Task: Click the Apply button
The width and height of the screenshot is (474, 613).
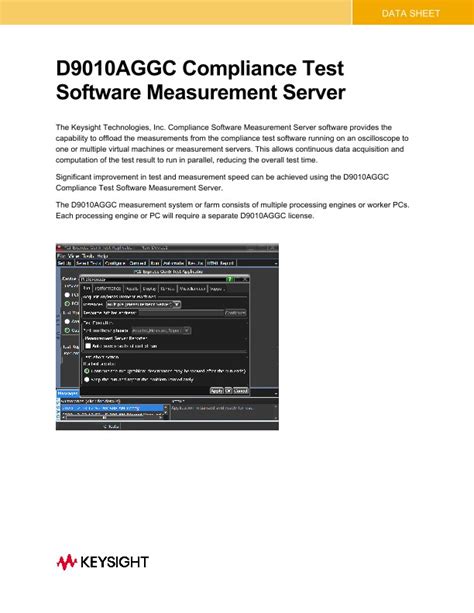Action: point(216,391)
